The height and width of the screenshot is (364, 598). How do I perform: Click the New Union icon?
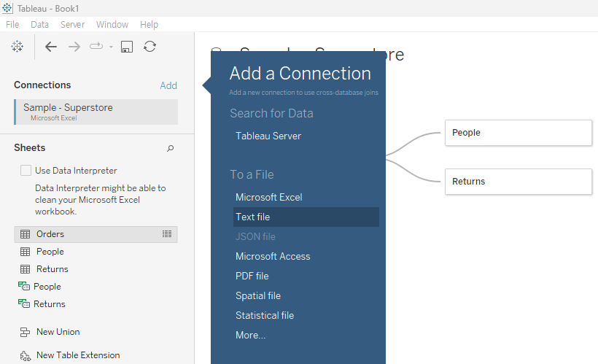click(x=26, y=333)
